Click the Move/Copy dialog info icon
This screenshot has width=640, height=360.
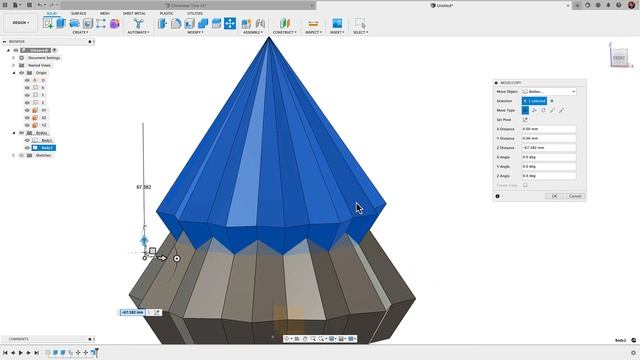click(x=497, y=196)
